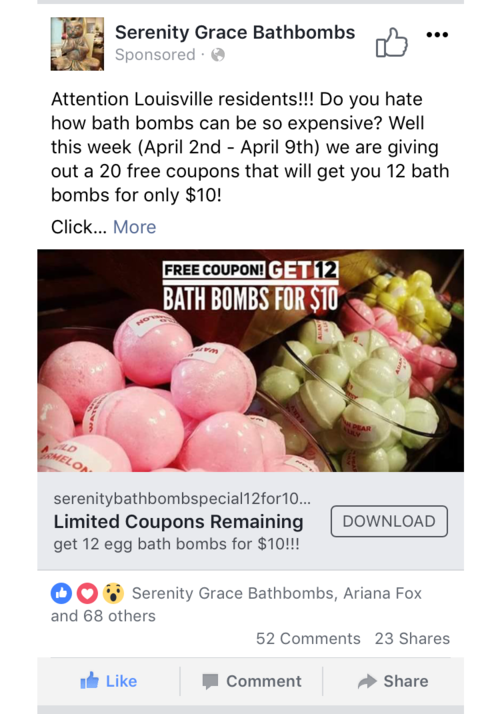Screen dimensions: 500x714
Task: Open the three-dot post options menu
Action: pyautogui.click(x=437, y=35)
